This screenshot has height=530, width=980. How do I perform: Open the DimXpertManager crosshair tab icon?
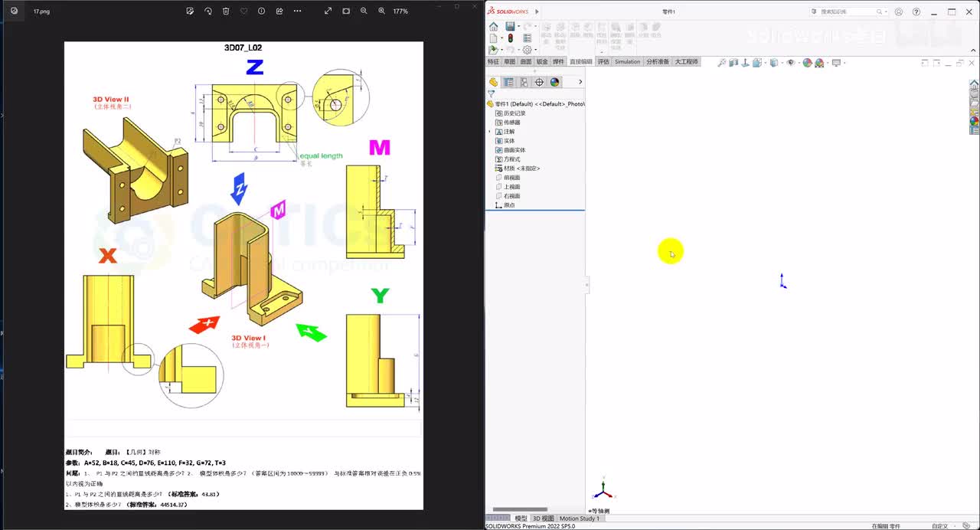tap(539, 82)
